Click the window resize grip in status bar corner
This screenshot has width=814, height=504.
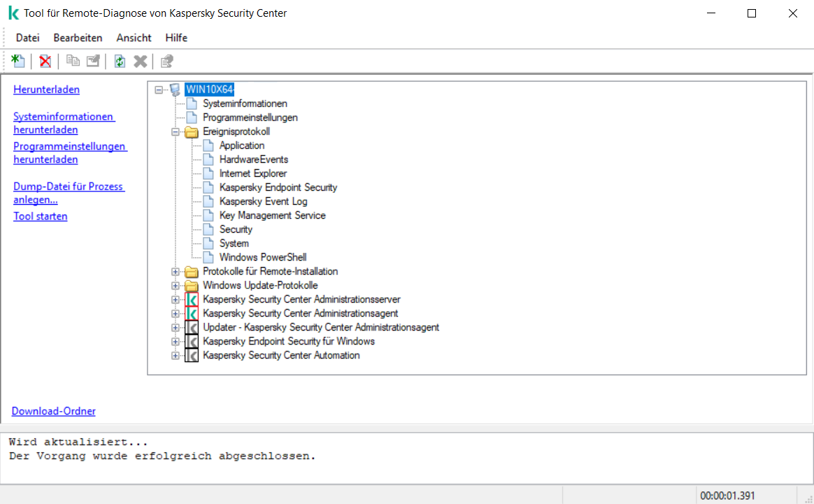pyautogui.click(x=808, y=498)
